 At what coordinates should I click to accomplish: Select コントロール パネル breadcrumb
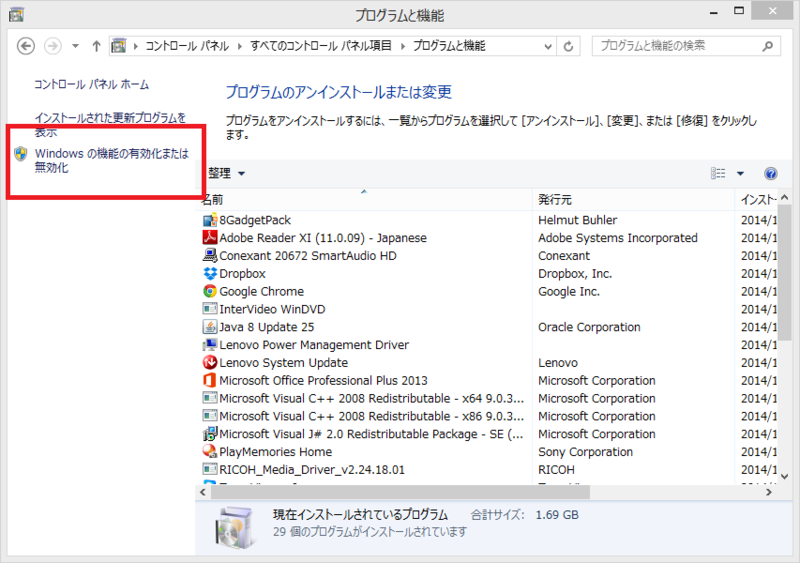(x=187, y=46)
